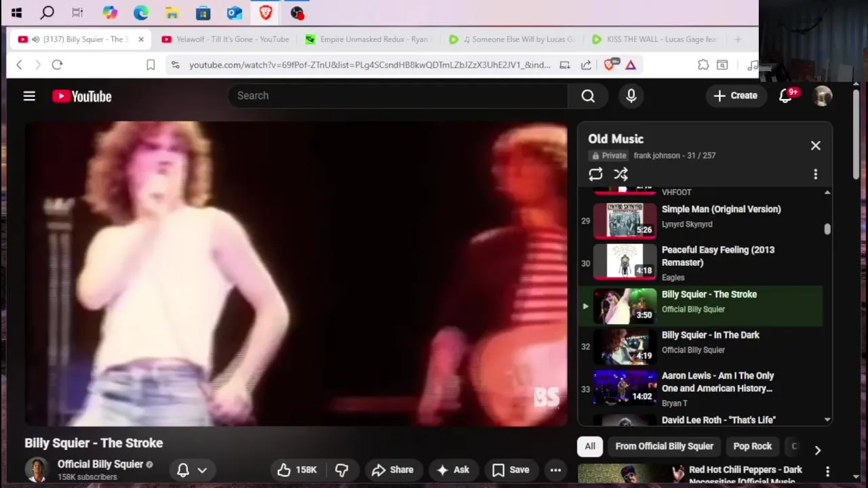The height and width of the screenshot is (488, 868).
Task: Open the account avatar menu
Action: click(823, 96)
